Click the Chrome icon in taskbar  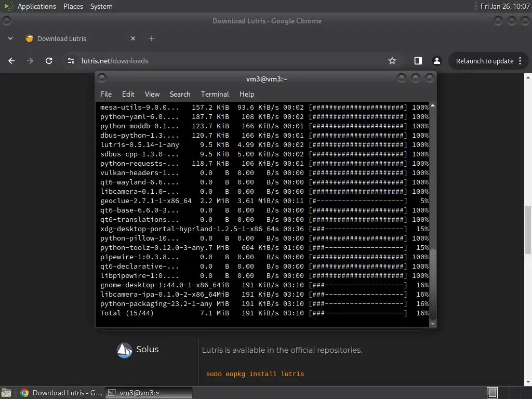24,393
